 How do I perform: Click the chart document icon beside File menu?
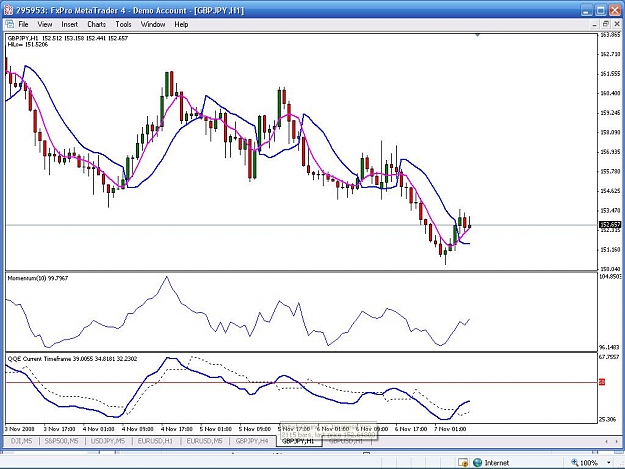point(10,24)
